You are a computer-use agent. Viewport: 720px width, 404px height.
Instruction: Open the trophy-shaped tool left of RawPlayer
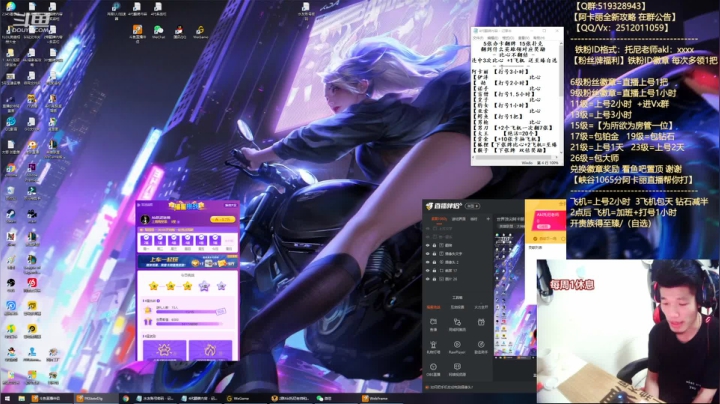(x=433, y=347)
